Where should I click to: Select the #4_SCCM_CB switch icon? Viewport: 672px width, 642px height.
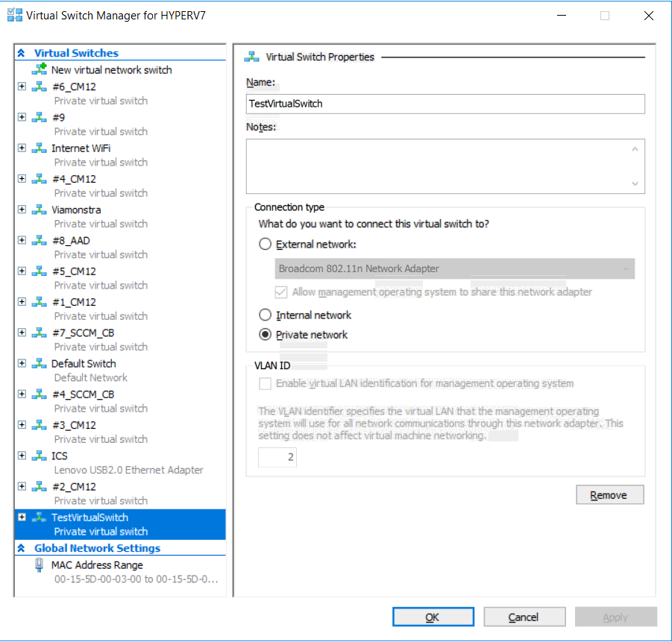click(40, 394)
